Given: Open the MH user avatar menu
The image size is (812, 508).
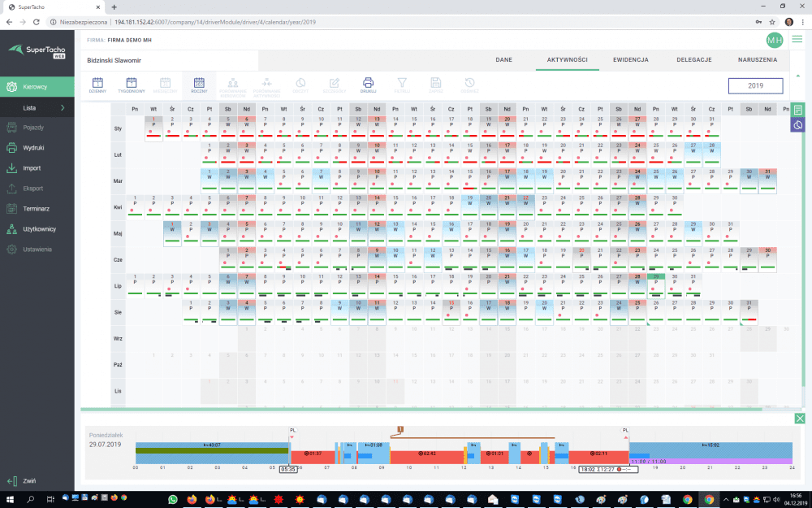Looking at the screenshot, I should (774, 40).
